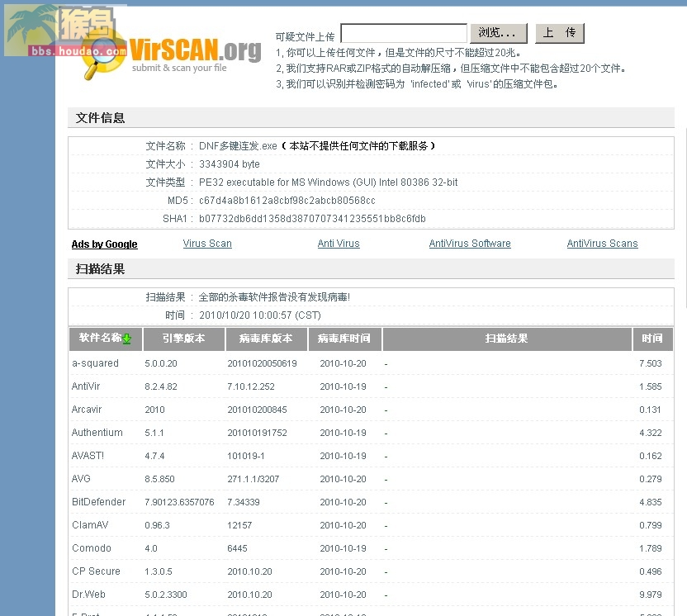Focus the 可疑文件上传 file path field

click(x=404, y=33)
